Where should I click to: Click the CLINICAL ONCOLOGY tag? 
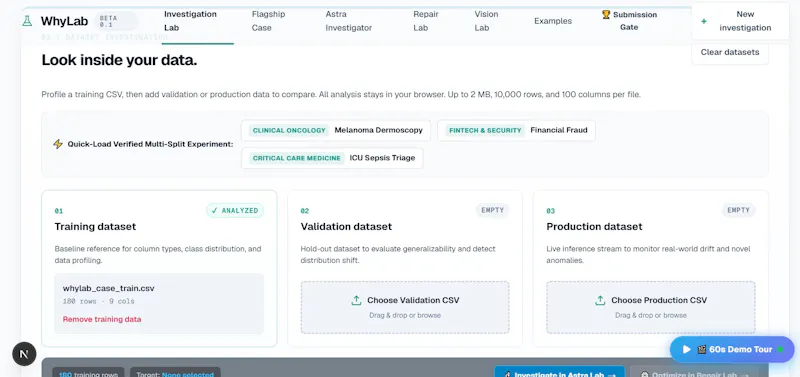[289, 131]
